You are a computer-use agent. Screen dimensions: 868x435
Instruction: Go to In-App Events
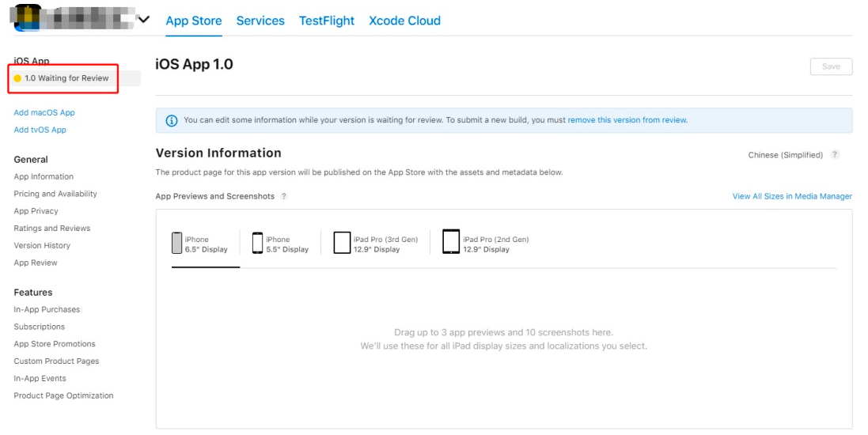40,378
